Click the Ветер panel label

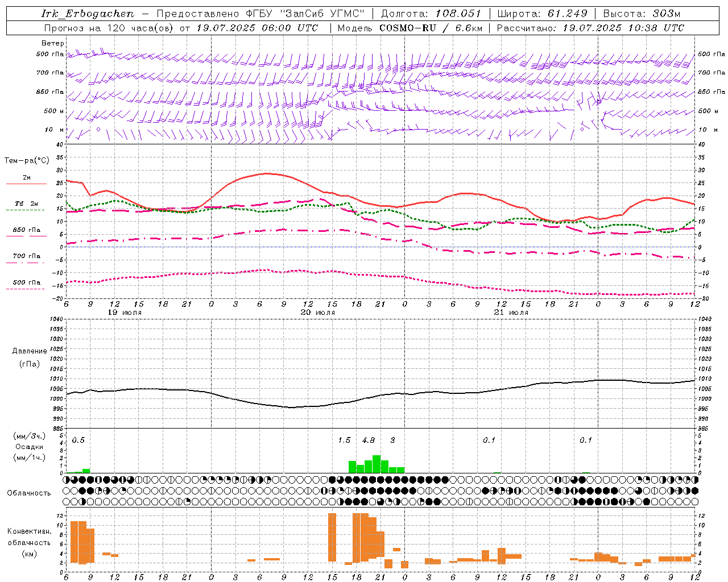tap(53, 43)
